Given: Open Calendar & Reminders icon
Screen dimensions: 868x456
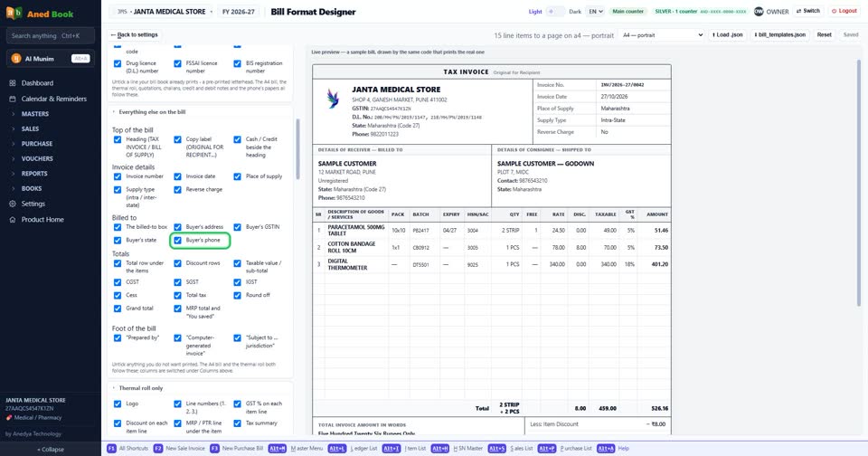Looking at the screenshot, I should (x=12, y=99).
